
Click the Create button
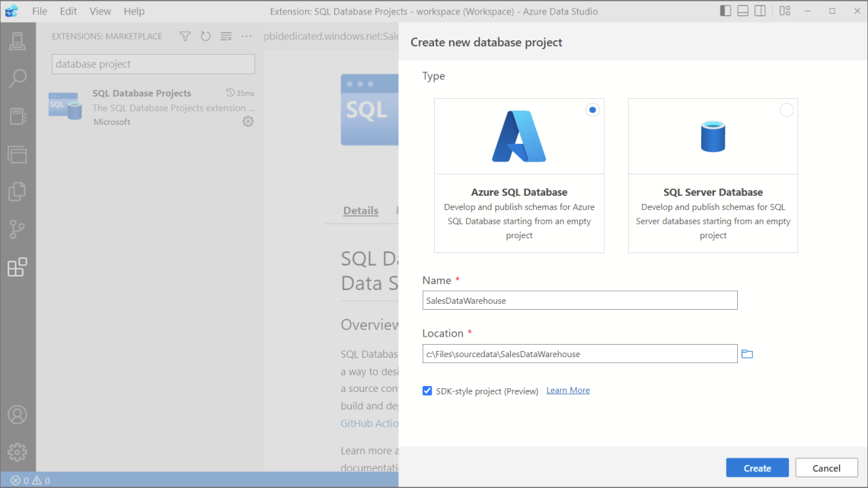(x=757, y=467)
